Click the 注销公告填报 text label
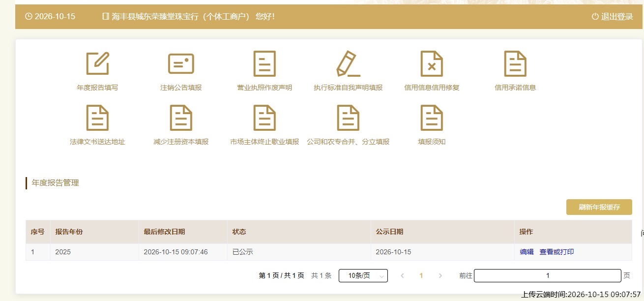Viewport: 644px width, 301px height. point(181,88)
